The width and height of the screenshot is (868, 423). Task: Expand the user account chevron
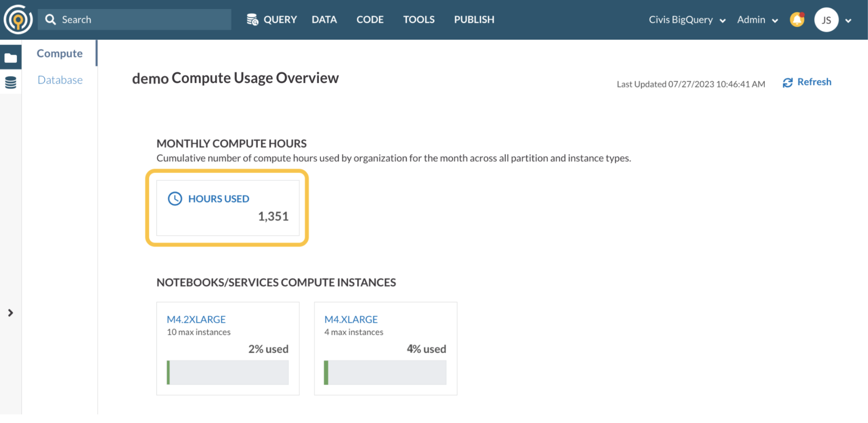pos(848,20)
